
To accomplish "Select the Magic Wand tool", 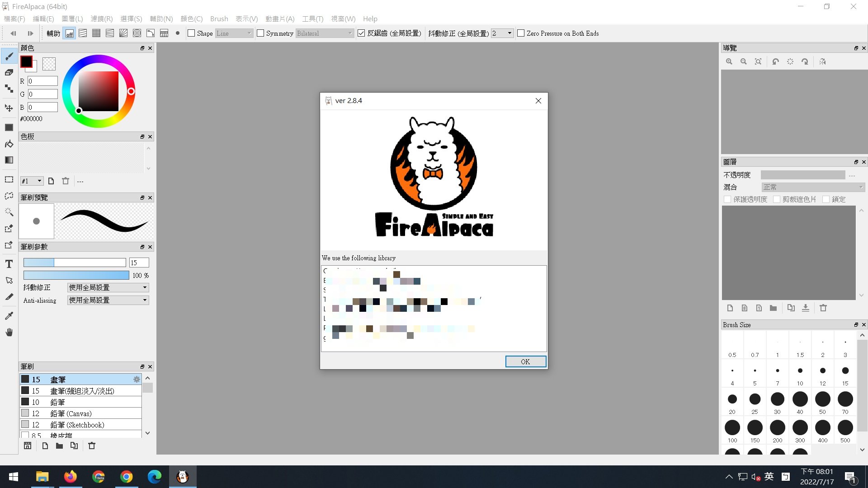I will coord(9,212).
